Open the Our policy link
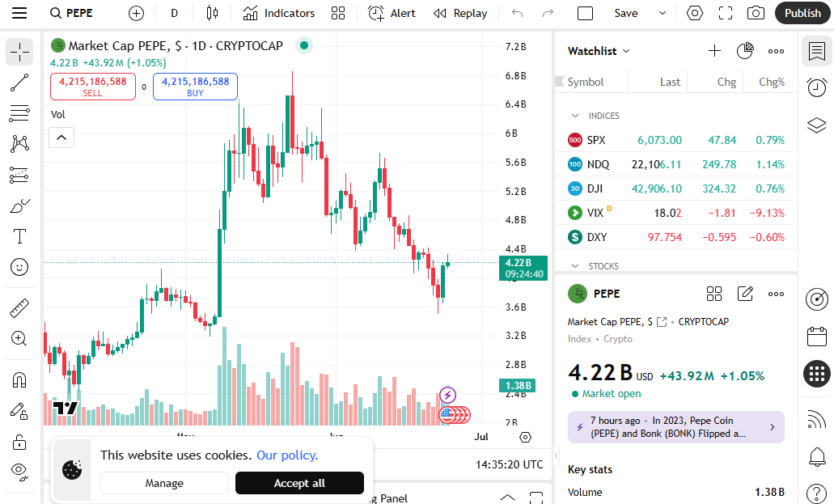 [x=287, y=455]
